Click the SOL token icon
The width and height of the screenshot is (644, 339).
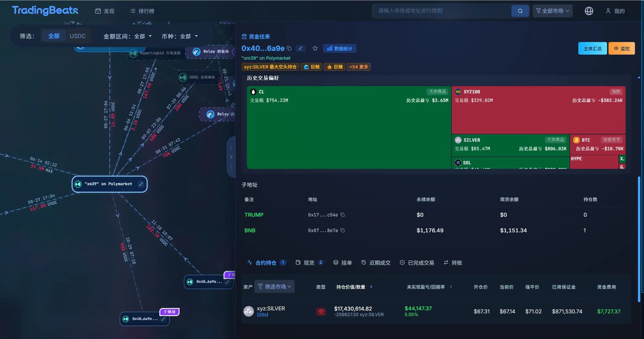[x=458, y=163]
